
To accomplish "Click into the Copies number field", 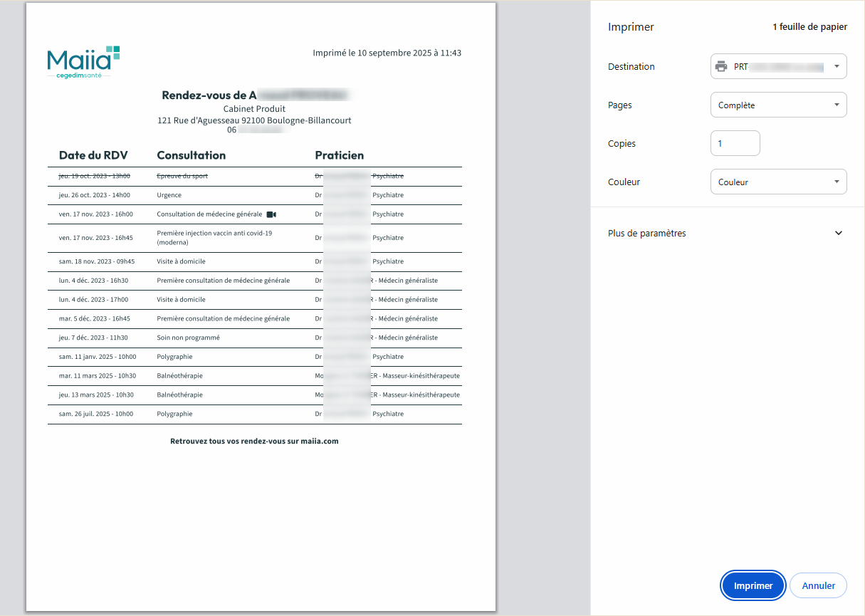I will pyautogui.click(x=735, y=144).
